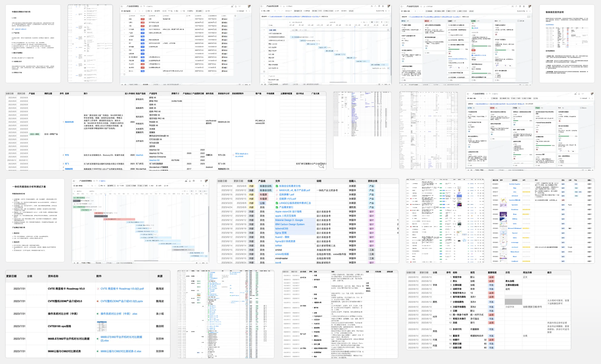Viewport: 601px width, 364px height.
Task: Click the long red Gantt bar in timeline view
Action: click(119, 219)
